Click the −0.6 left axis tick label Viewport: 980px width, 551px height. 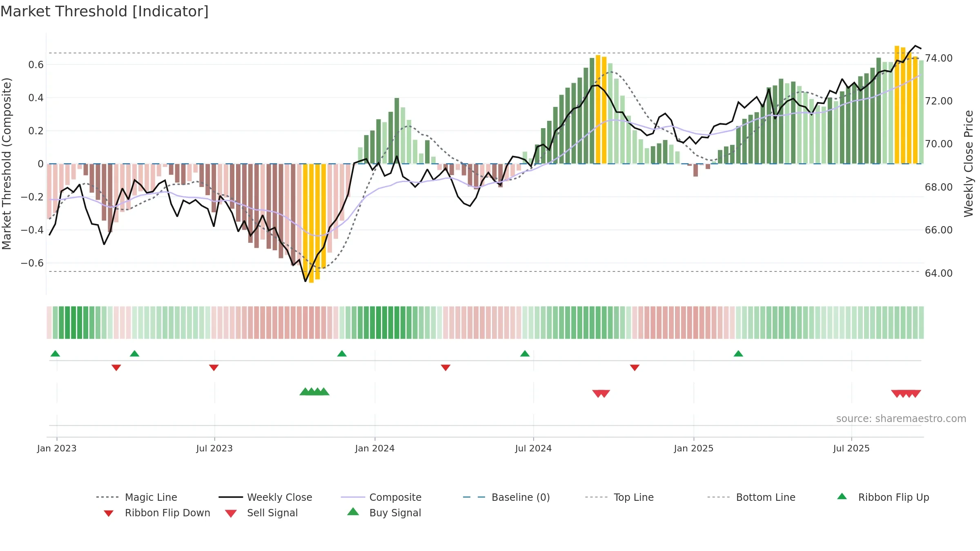coord(32,263)
